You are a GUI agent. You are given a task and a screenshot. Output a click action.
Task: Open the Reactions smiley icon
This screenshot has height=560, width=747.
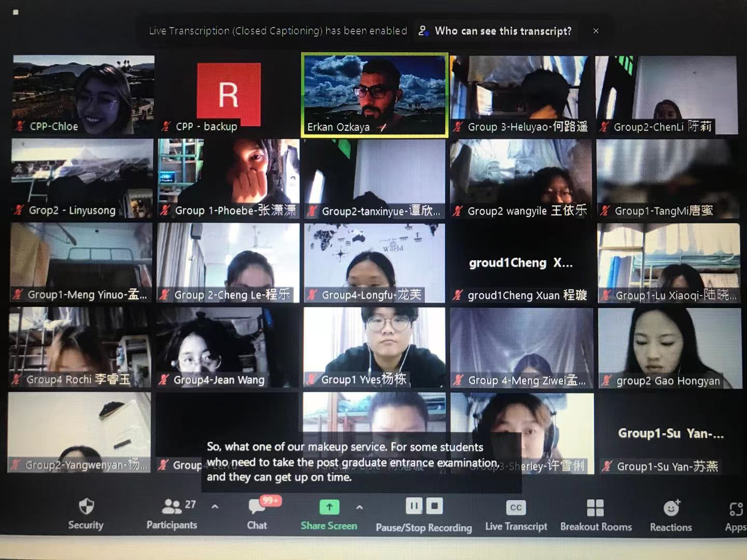[671, 508]
